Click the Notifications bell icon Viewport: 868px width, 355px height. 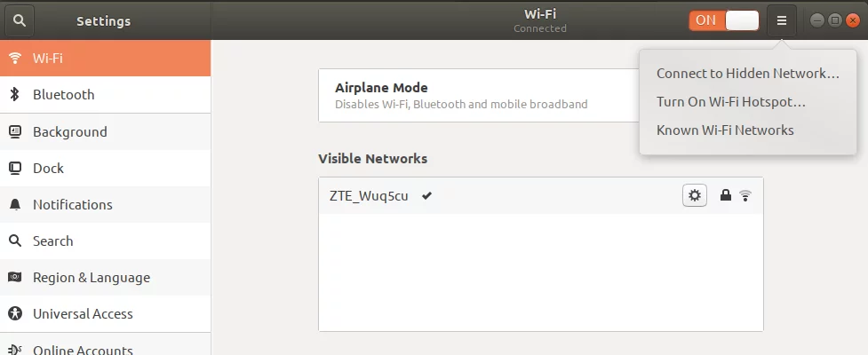[x=15, y=205]
